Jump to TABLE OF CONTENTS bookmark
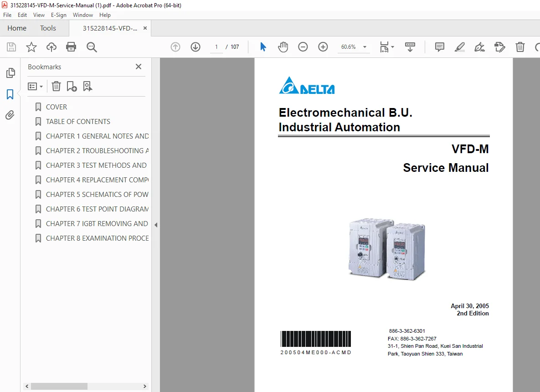 click(78, 121)
